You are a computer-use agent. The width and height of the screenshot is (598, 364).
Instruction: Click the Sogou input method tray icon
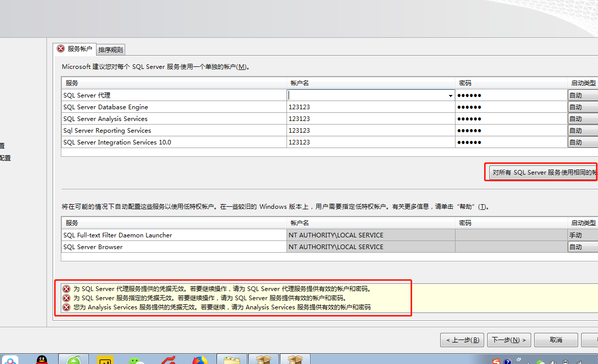[x=496, y=361]
